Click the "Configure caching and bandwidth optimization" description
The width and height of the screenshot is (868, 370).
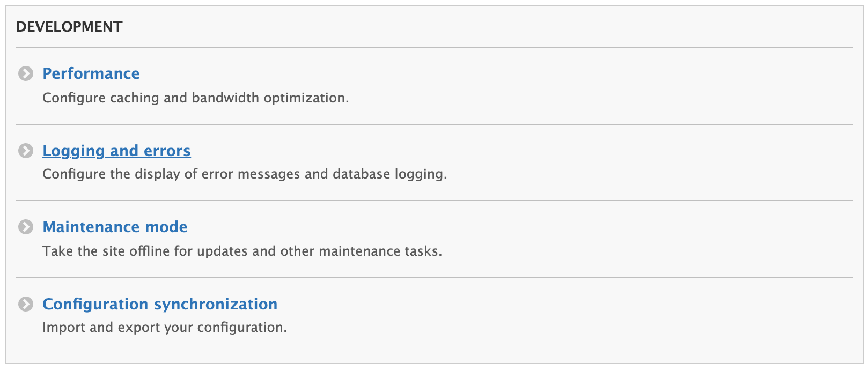coord(195,98)
